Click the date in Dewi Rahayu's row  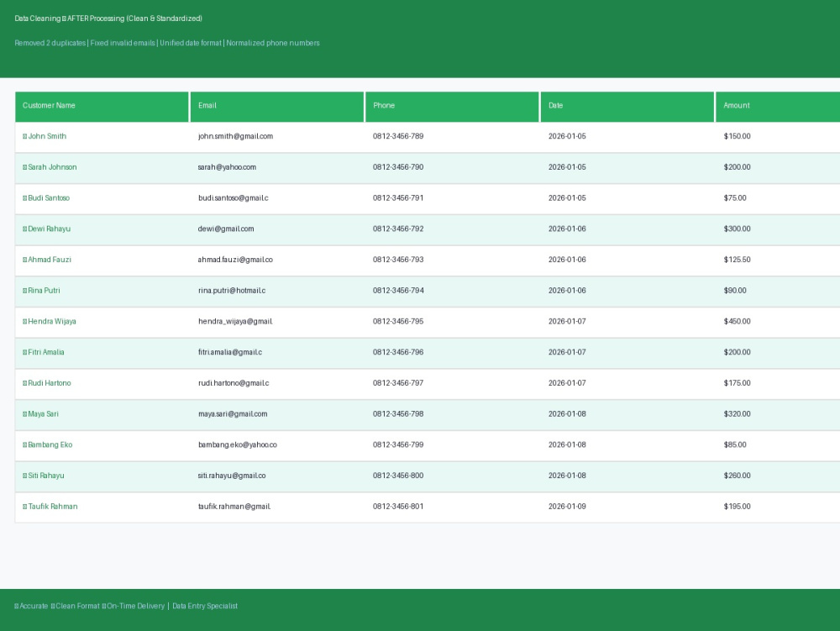(x=567, y=229)
